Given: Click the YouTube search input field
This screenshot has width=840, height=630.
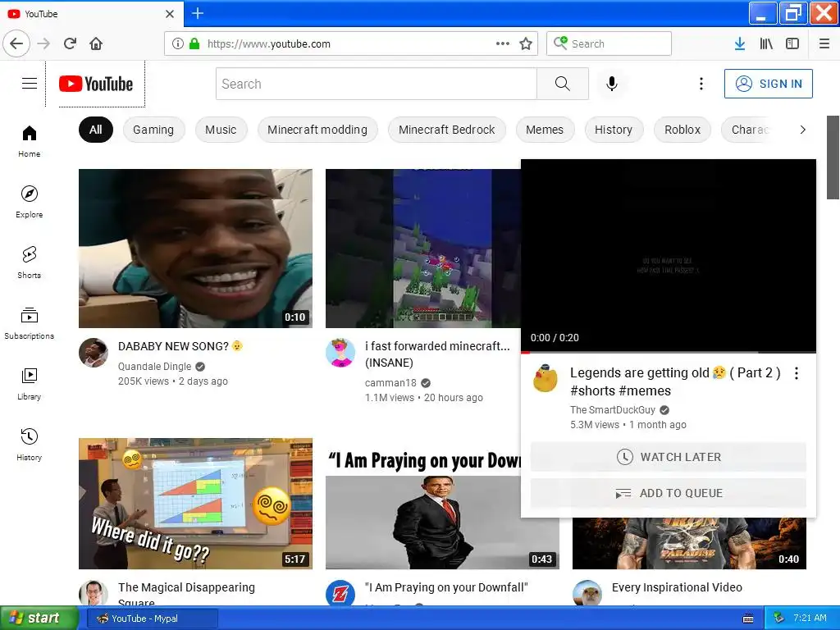Looking at the screenshot, I should (376, 84).
